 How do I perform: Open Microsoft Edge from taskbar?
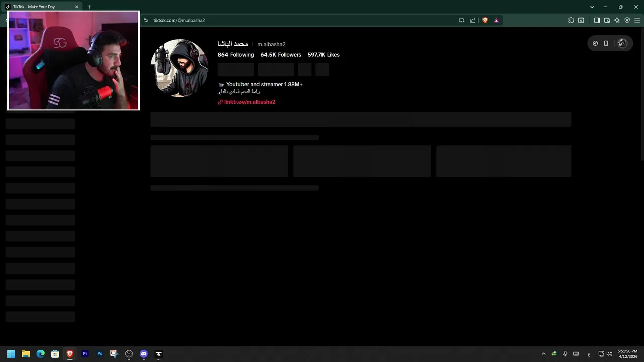pos(41,354)
